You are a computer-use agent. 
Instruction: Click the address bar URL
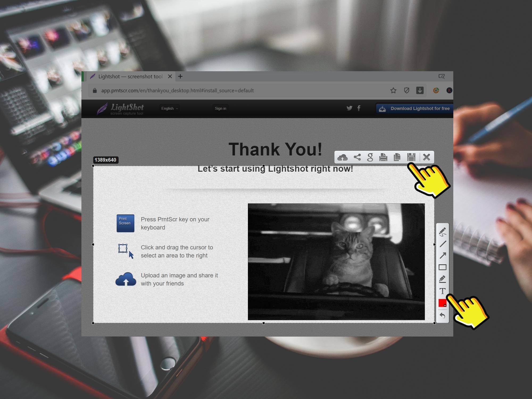[177, 90]
